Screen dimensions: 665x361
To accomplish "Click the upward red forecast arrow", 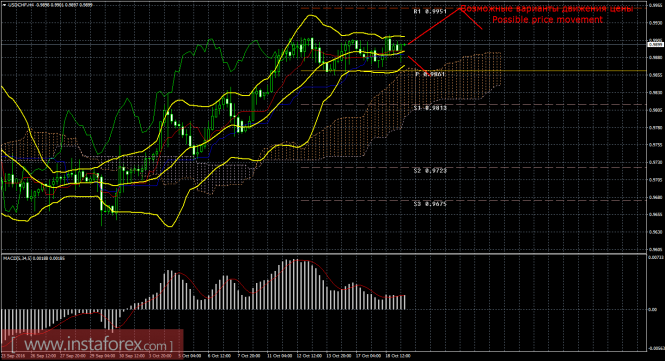I will click(434, 26).
